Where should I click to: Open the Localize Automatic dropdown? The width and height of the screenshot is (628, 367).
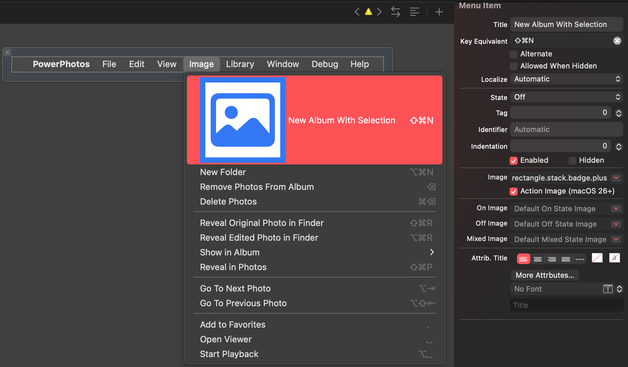566,79
